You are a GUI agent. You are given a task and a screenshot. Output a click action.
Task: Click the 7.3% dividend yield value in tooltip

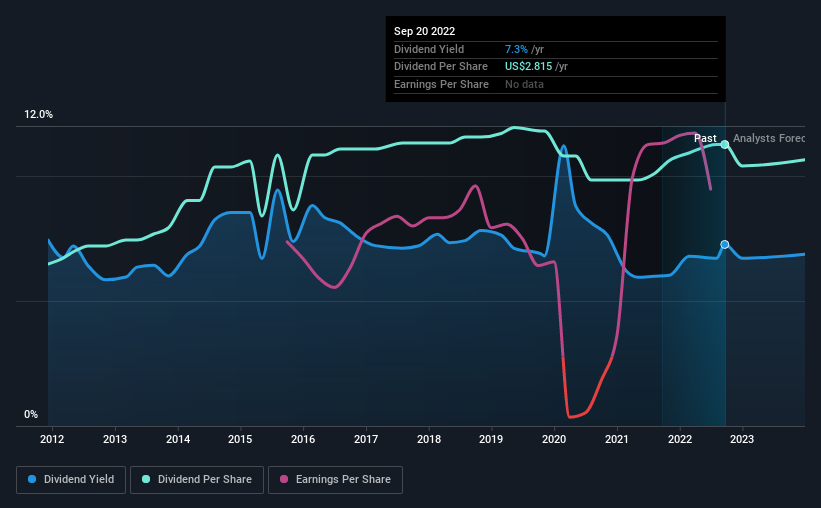[516, 49]
